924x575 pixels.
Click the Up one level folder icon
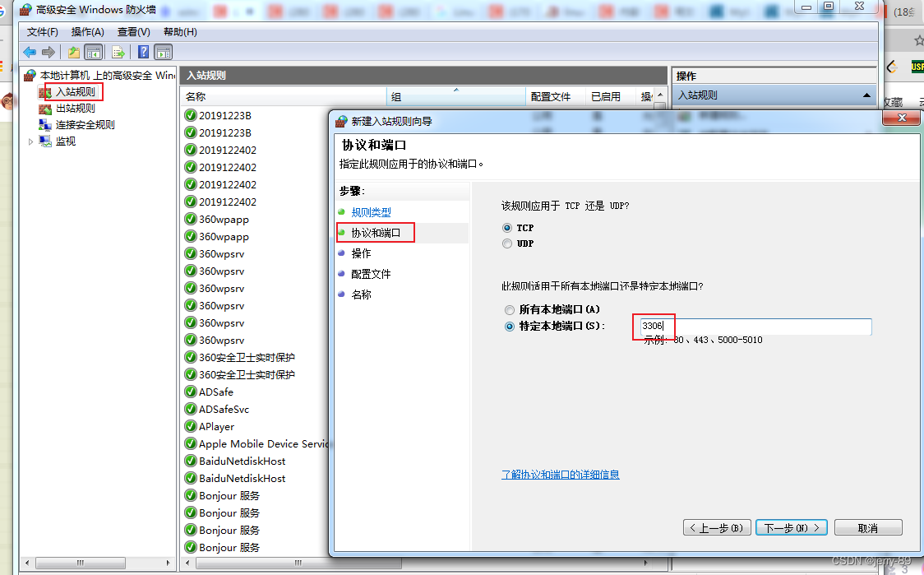[x=74, y=53]
